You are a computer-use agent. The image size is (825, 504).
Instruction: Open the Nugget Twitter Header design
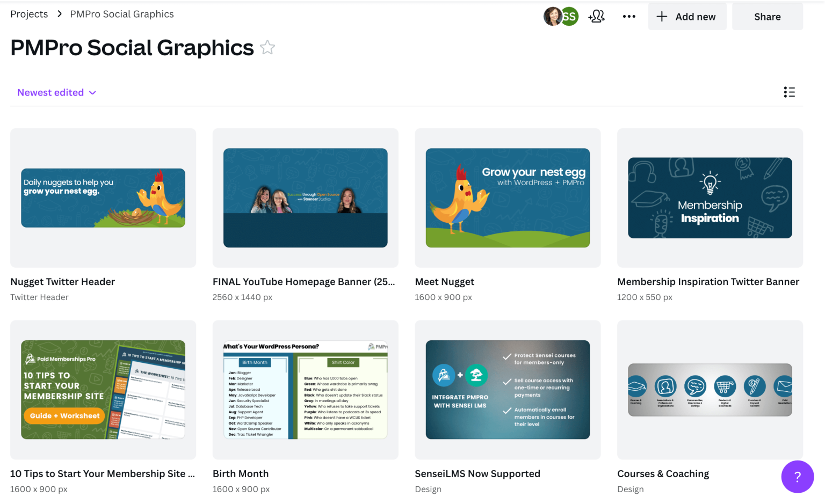click(x=103, y=198)
